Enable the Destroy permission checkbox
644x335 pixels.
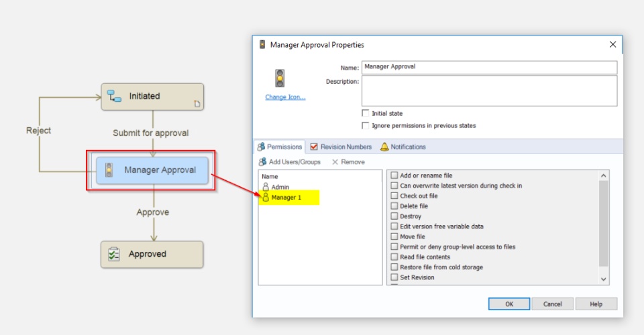pos(394,216)
